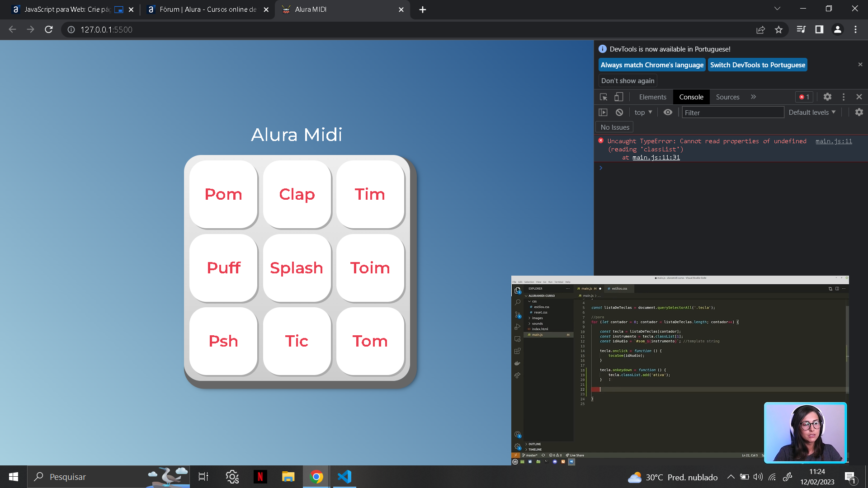This screenshot has height=488, width=868.
Task: Show more DevTools tabs with double chevron
Action: click(753, 97)
